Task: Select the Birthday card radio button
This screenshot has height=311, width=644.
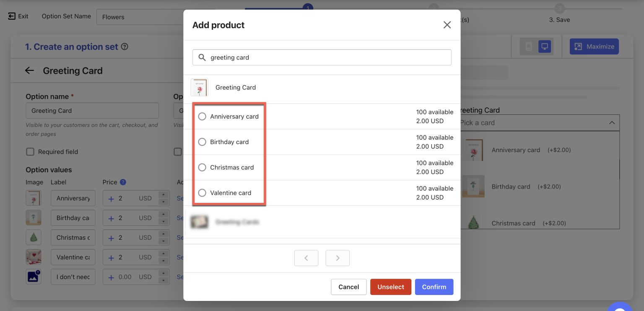Action: pos(202,142)
